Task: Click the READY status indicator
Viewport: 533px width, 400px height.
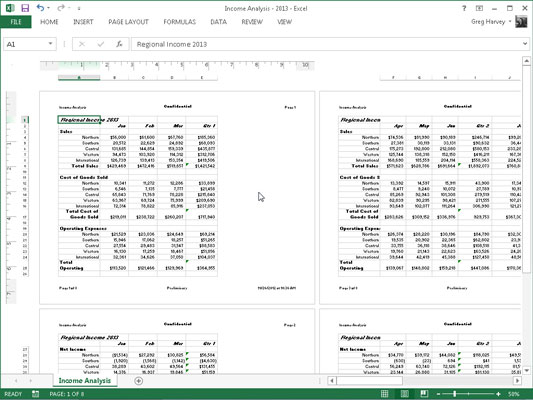Action: (13, 394)
